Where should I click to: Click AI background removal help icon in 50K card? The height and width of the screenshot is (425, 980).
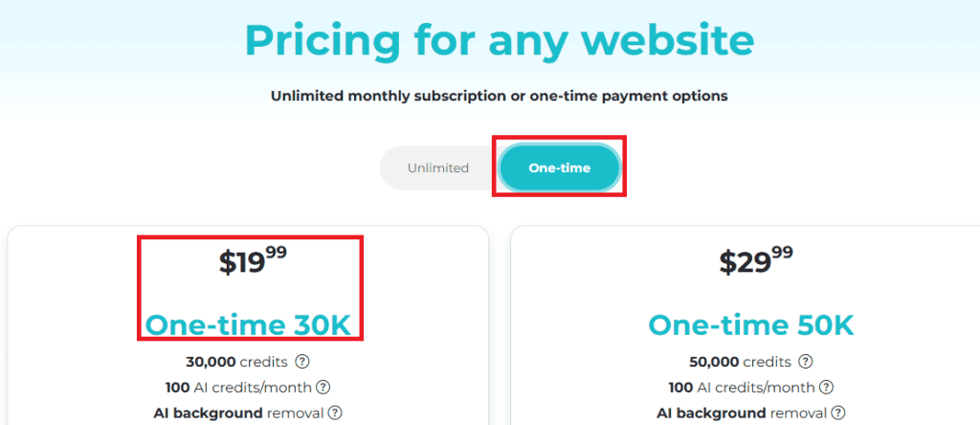point(837,414)
